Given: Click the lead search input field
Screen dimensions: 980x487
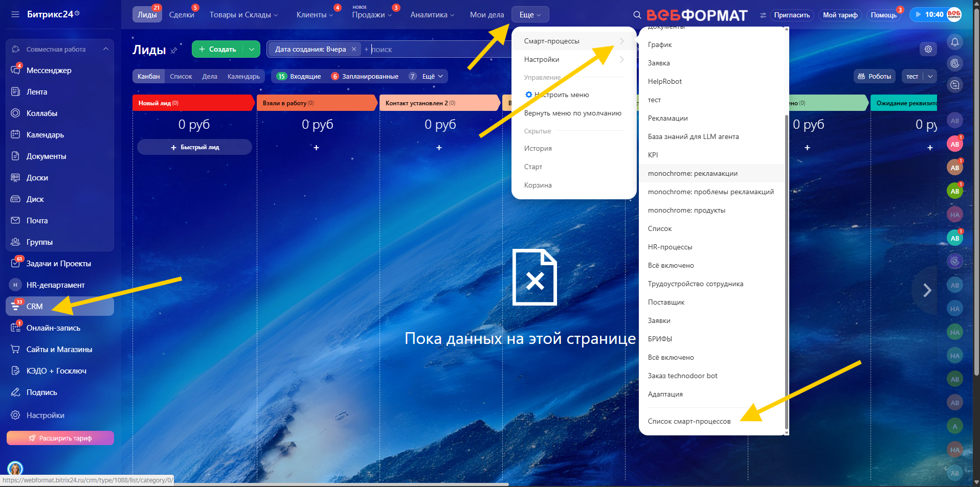Looking at the screenshot, I should pos(435,49).
